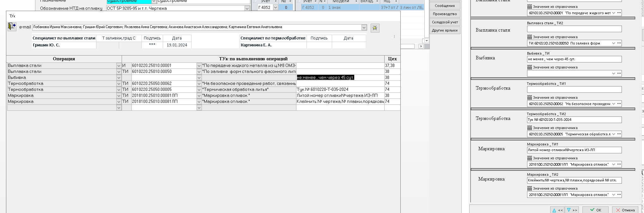The image size is (644, 213).
Task: Open ellipsis button for 6010220.25050.00062 reference
Action: [619, 104]
